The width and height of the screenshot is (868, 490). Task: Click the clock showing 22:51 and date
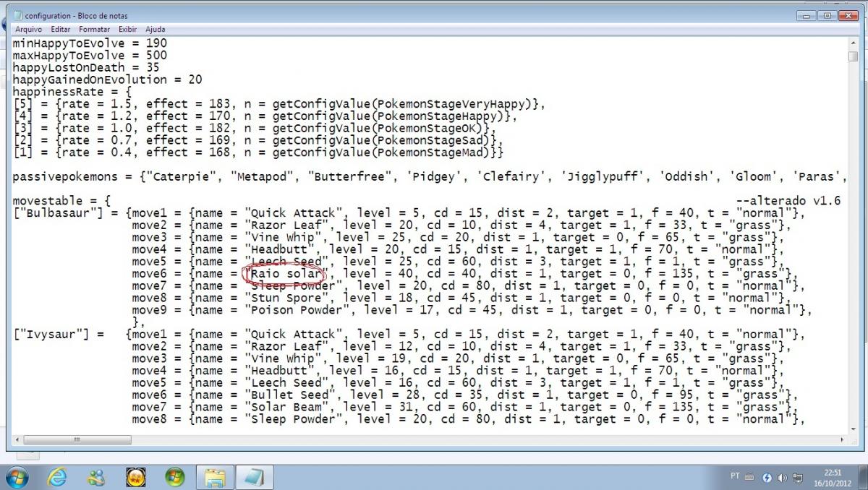pyautogui.click(x=833, y=477)
